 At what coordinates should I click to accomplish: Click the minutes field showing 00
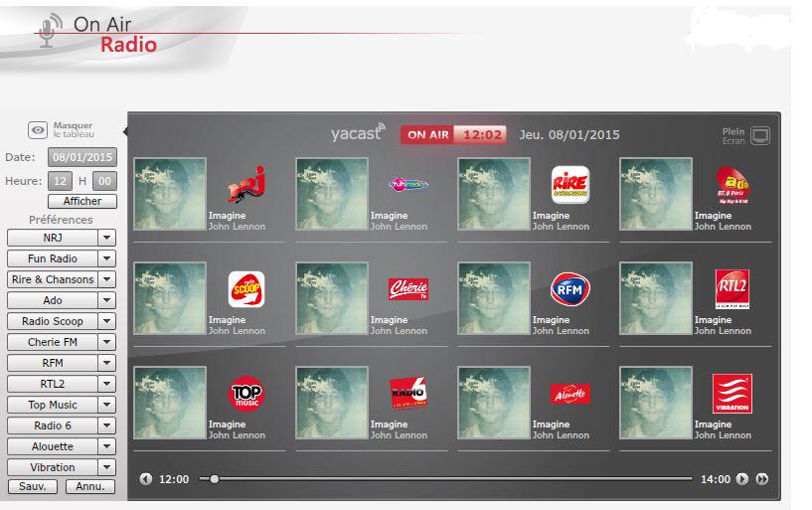[x=104, y=181]
